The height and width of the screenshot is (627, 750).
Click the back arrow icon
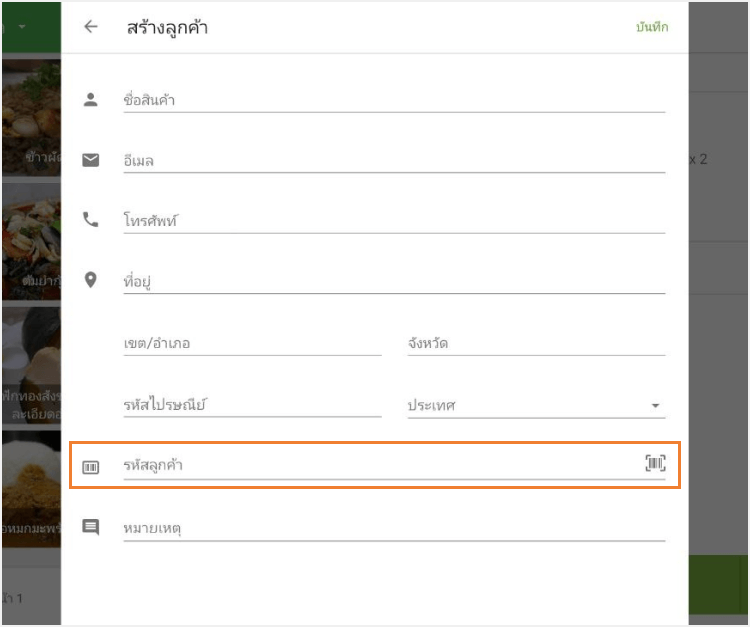point(91,27)
